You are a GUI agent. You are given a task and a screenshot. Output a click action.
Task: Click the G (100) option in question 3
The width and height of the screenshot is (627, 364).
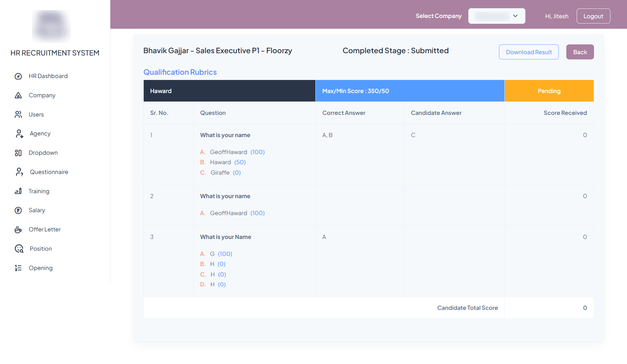coord(216,254)
